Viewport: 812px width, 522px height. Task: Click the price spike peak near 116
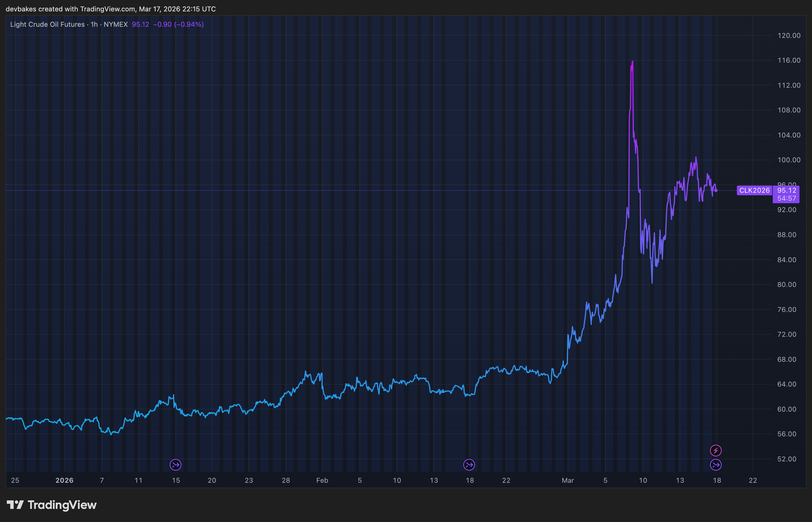(x=632, y=62)
